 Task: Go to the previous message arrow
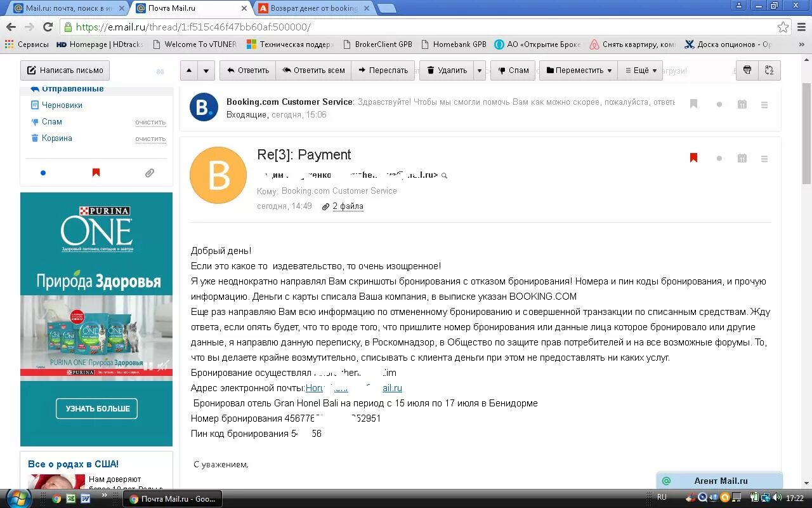pyautogui.click(x=189, y=70)
